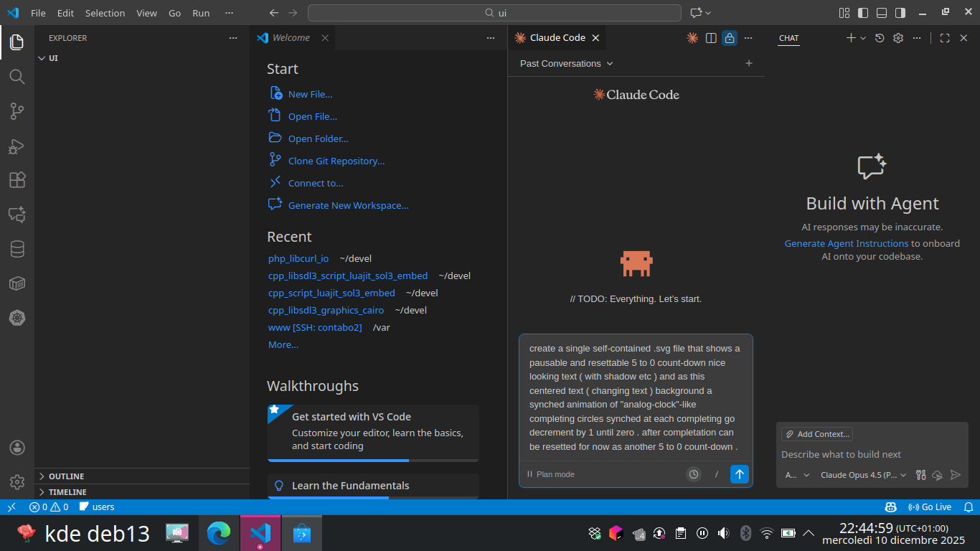Screen dimensions: 980x551
Task: Click the Search icon in activity bar
Action: 17,77
